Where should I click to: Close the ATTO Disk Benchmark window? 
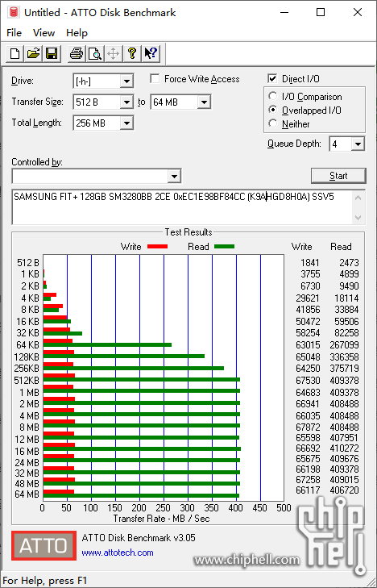pos(358,12)
